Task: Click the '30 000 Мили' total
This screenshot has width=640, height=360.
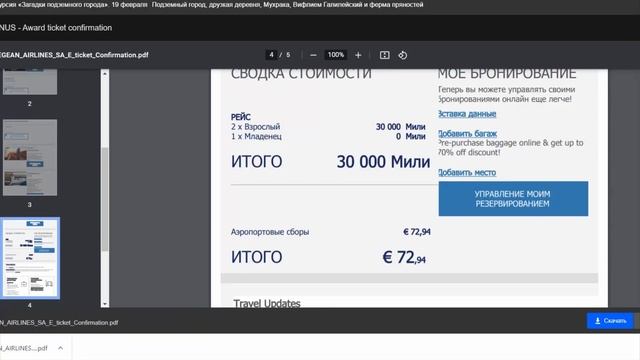Action: click(383, 162)
